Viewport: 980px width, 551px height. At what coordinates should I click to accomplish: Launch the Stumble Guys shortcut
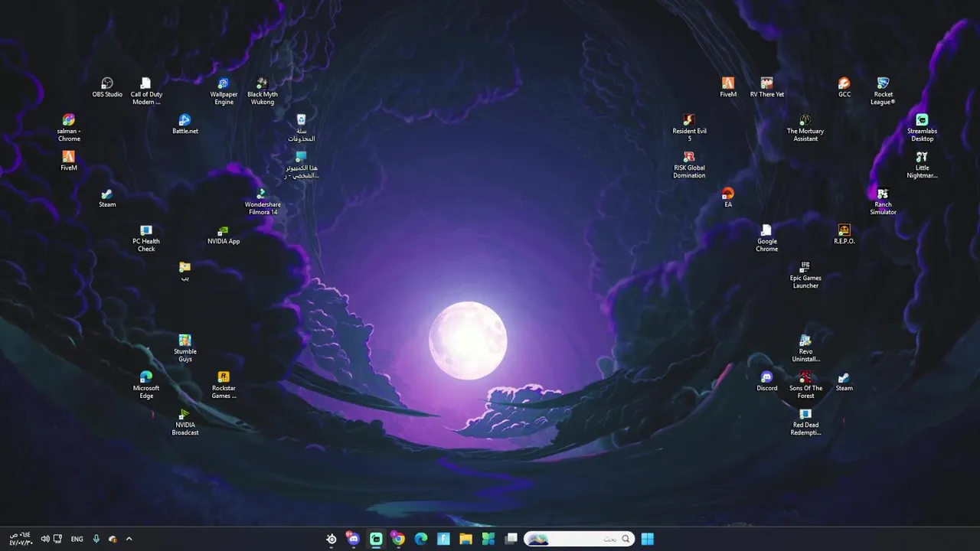[x=185, y=348]
